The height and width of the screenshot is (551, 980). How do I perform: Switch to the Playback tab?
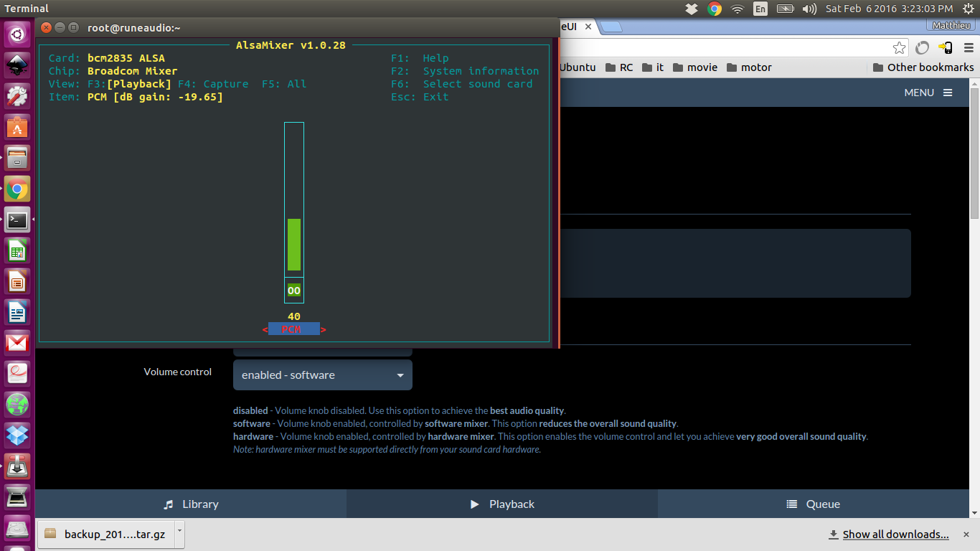point(502,504)
